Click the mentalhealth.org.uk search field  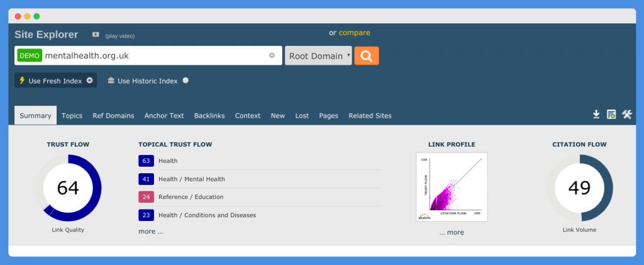pyautogui.click(x=148, y=55)
